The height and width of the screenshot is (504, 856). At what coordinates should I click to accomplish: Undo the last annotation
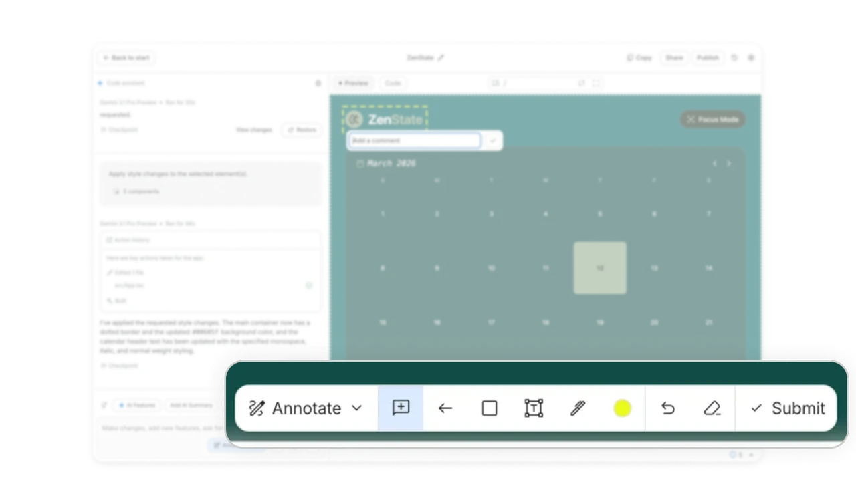[x=668, y=408]
